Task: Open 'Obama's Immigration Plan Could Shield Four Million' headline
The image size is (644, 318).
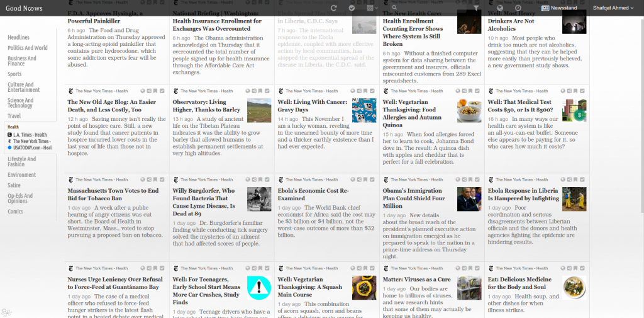Action: tap(414, 198)
